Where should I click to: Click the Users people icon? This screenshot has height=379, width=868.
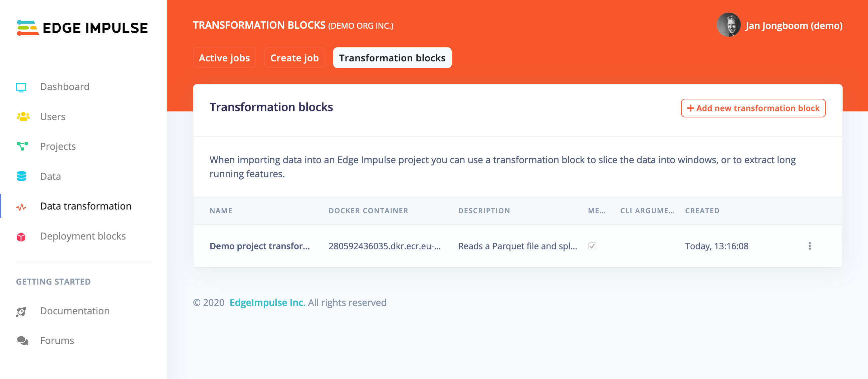click(23, 116)
